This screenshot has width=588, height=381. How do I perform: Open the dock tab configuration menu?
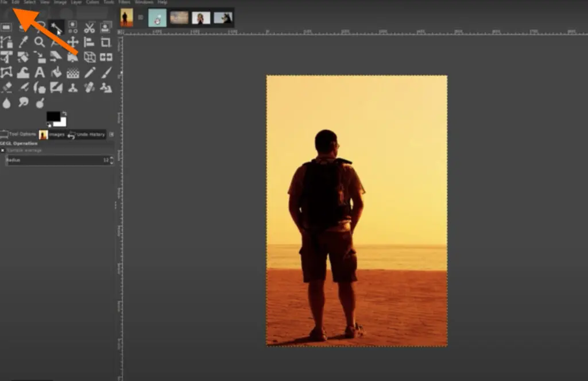click(x=112, y=134)
